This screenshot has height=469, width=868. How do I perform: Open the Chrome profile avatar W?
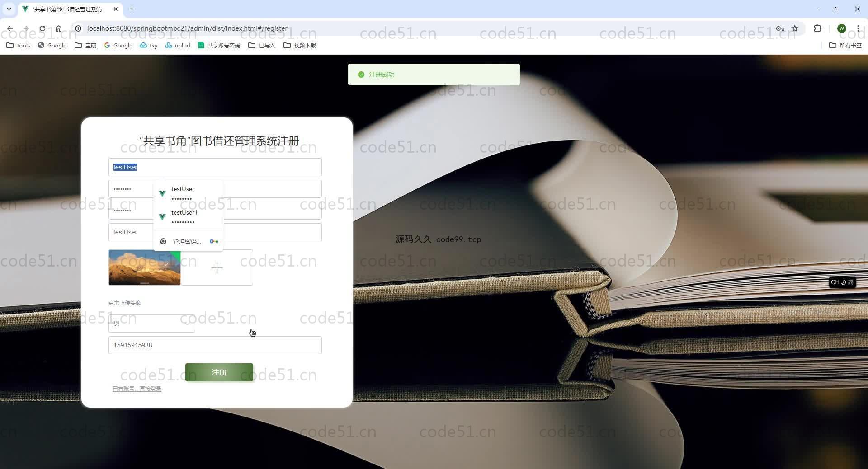click(x=841, y=28)
